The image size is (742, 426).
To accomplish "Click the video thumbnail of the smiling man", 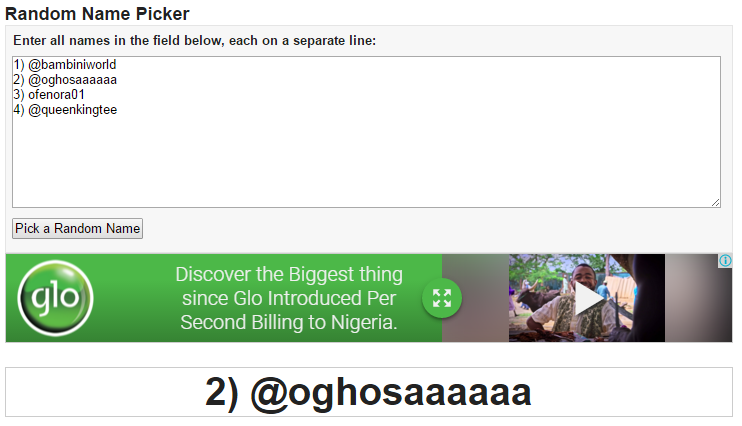I will coord(587,298).
